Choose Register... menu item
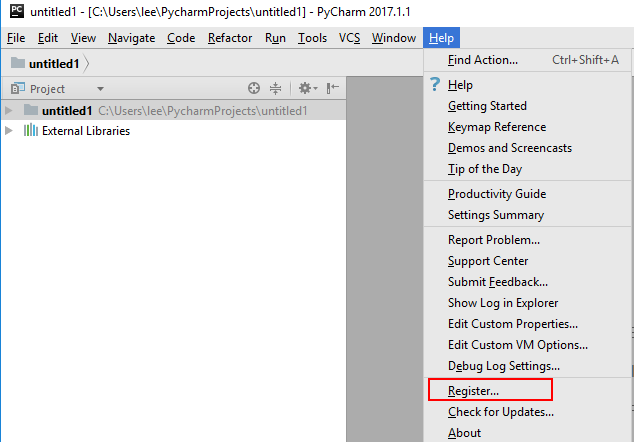 tap(528, 391)
